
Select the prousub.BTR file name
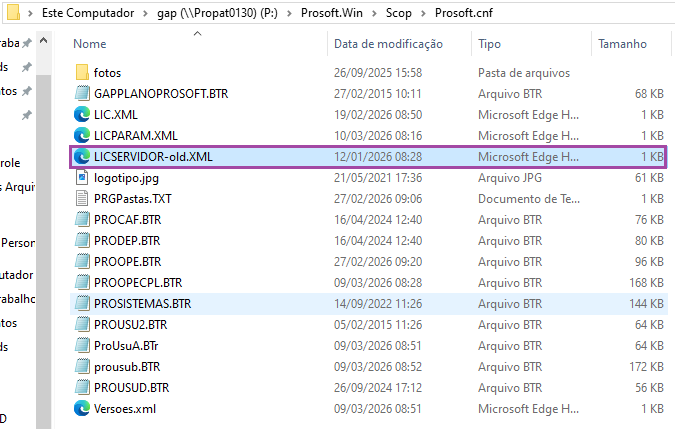(x=127, y=367)
